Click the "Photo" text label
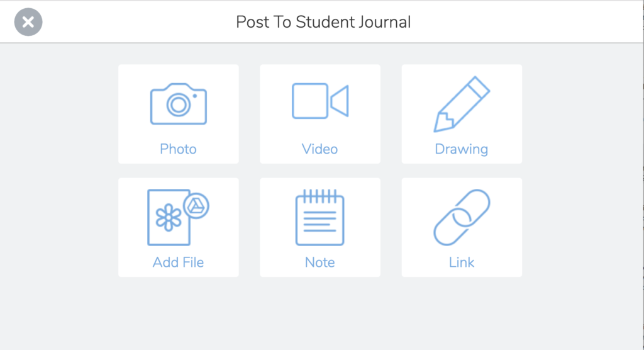Viewport: 644px width, 350px height. [x=179, y=149]
